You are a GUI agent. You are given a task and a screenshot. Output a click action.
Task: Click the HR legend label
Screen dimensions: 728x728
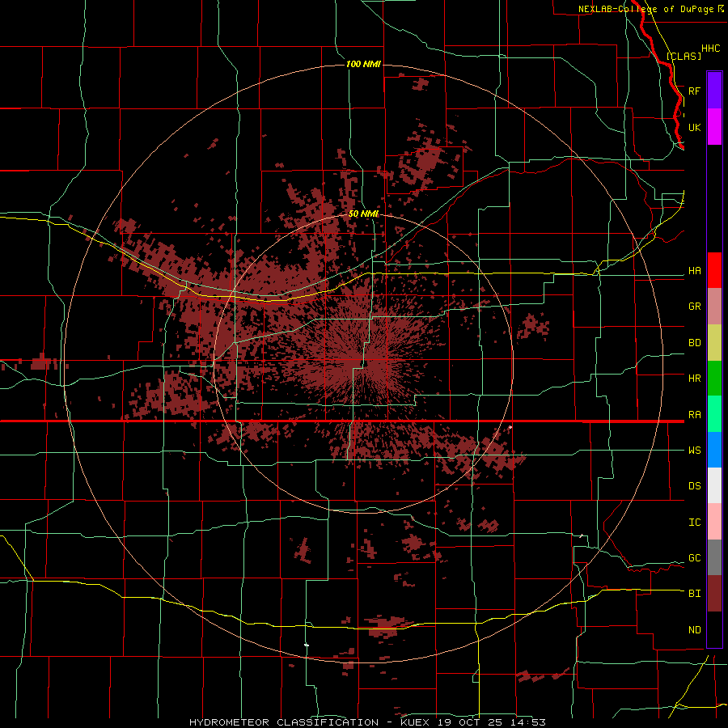[694, 379]
